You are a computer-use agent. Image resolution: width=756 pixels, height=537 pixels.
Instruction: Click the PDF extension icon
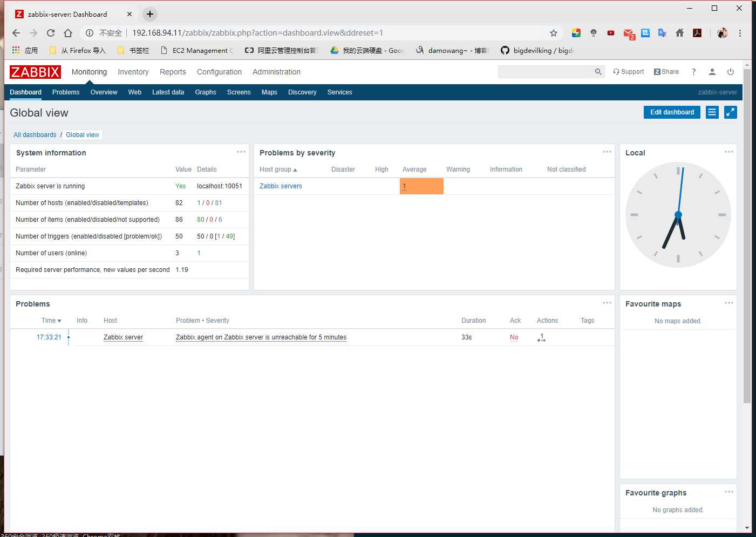pos(697,33)
